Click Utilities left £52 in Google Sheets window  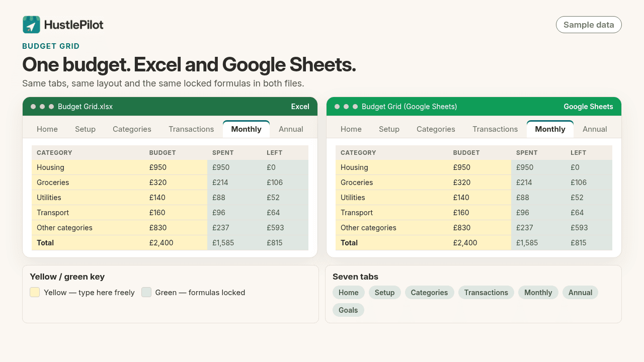pyautogui.click(x=589, y=198)
